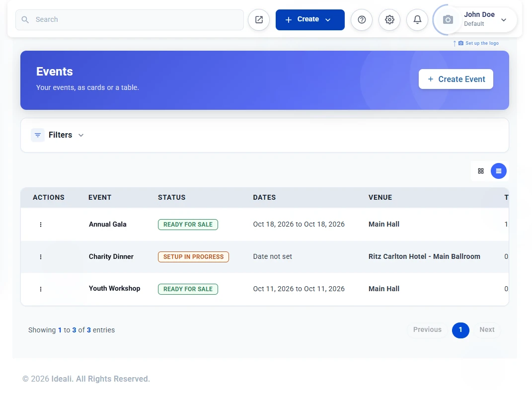Click the Date not set cell
This screenshot has width=532, height=400.
pyautogui.click(x=272, y=257)
